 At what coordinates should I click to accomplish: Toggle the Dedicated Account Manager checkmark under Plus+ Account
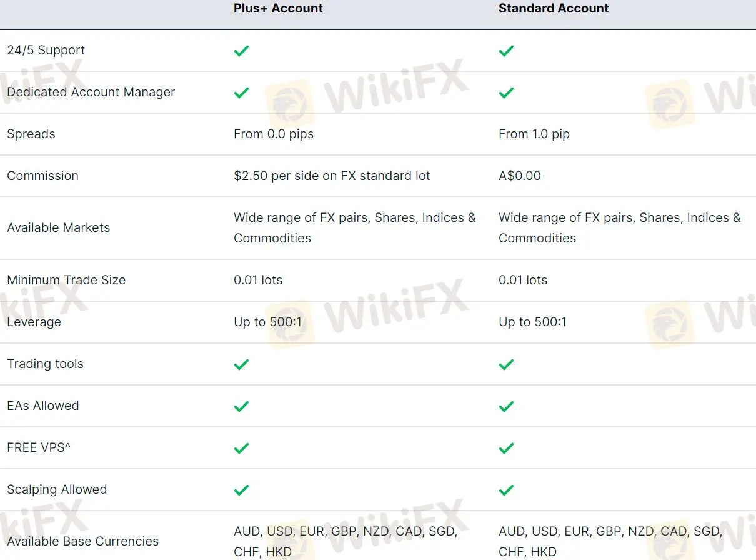point(241,92)
